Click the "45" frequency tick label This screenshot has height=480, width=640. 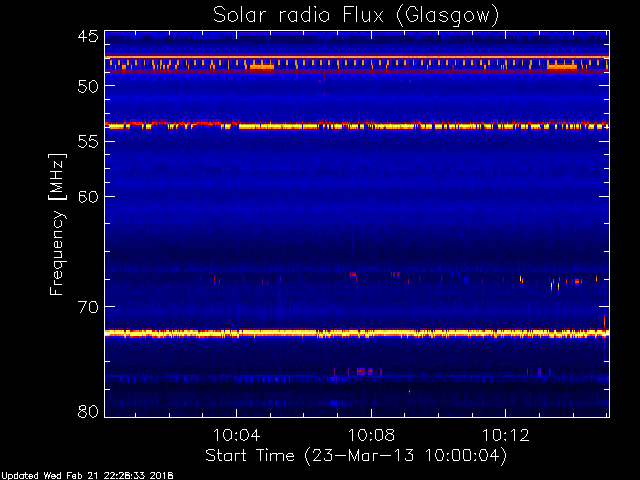88,37
